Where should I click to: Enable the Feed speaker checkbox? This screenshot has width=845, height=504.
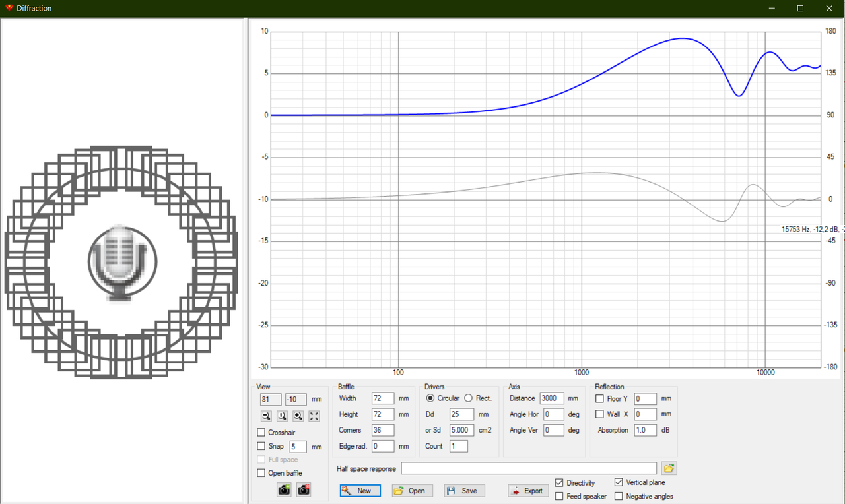click(x=559, y=496)
